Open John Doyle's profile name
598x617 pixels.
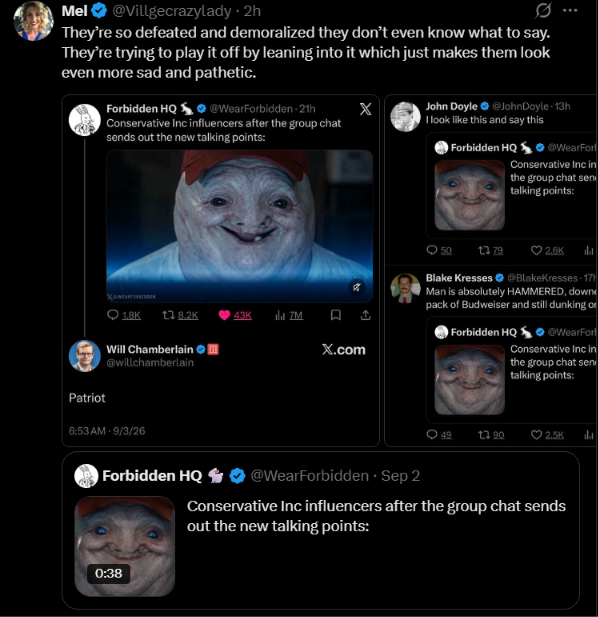pyautogui.click(x=451, y=106)
